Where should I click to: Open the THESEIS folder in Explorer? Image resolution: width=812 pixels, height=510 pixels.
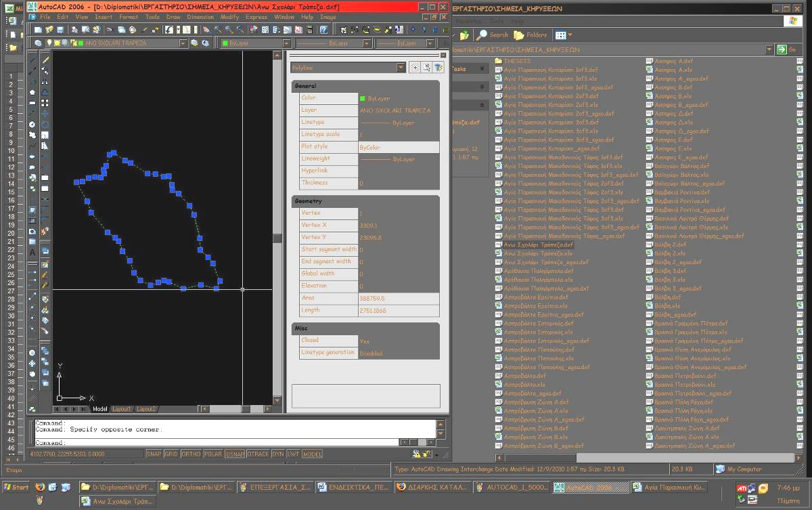pos(518,61)
